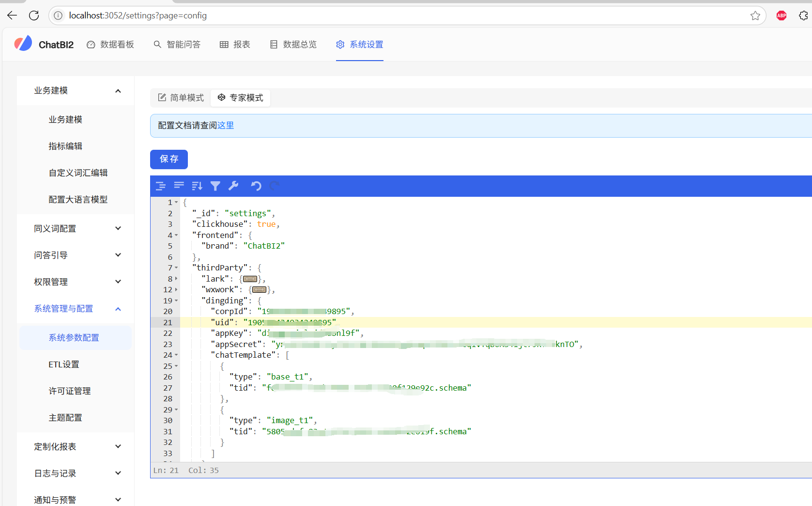This screenshot has width=812, height=506.
Task: Click the format JSON icon in editor toolbar
Action: tap(161, 186)
